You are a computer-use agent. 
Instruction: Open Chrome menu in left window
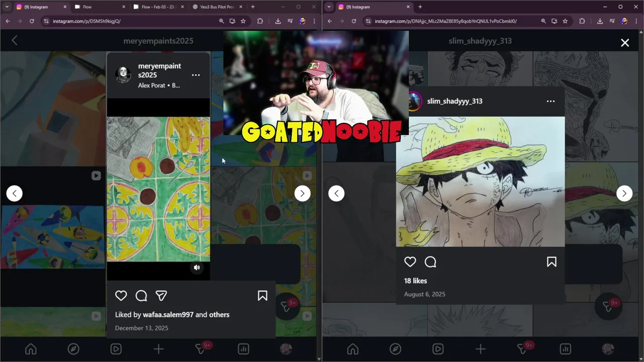(314, 21)
